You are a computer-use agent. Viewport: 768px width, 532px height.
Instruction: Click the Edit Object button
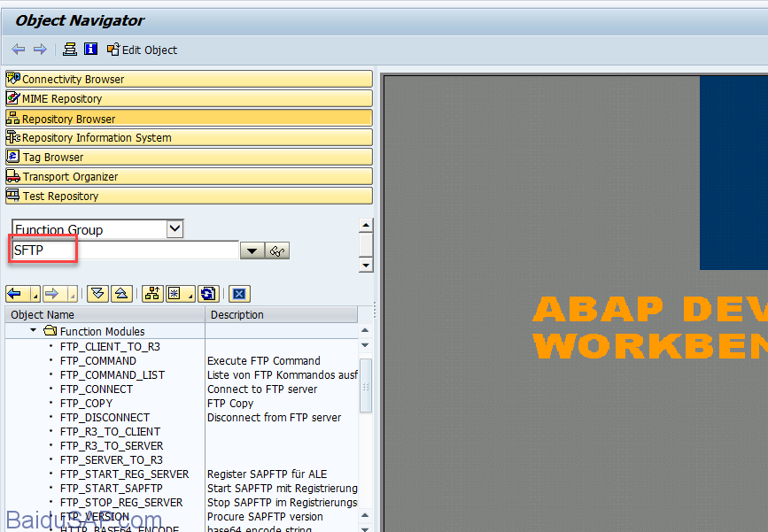pyautogui.click(x=142, y=50)
